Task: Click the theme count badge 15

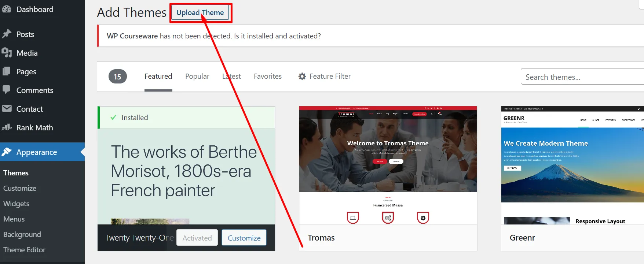Action: pos(117,77)
